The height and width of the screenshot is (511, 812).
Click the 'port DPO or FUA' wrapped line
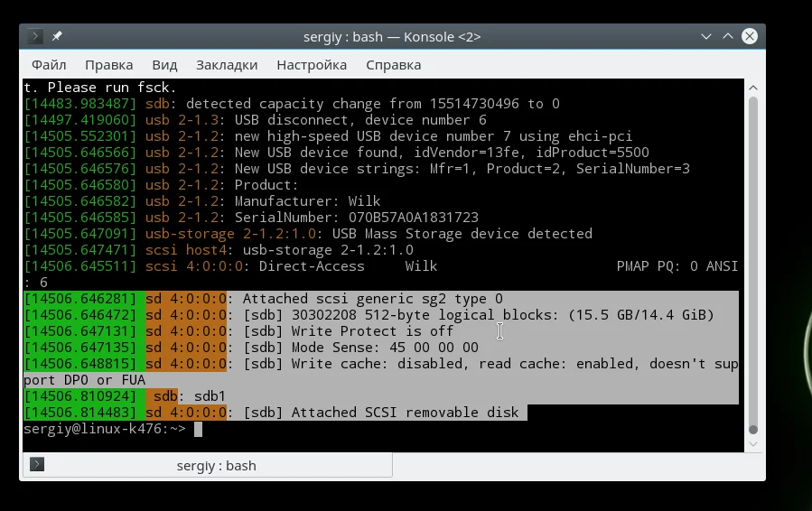coord(84,380)
